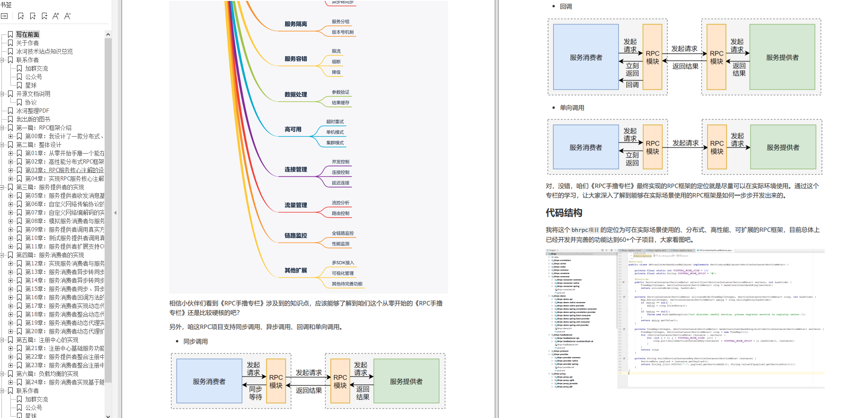Select the 写在前面 bookmark
The image size is (868, 418).
click(x=27, y=34)
